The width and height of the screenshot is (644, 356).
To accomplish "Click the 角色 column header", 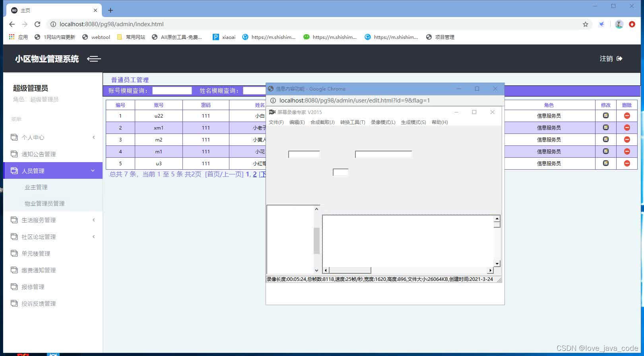I will click(549, 105).
